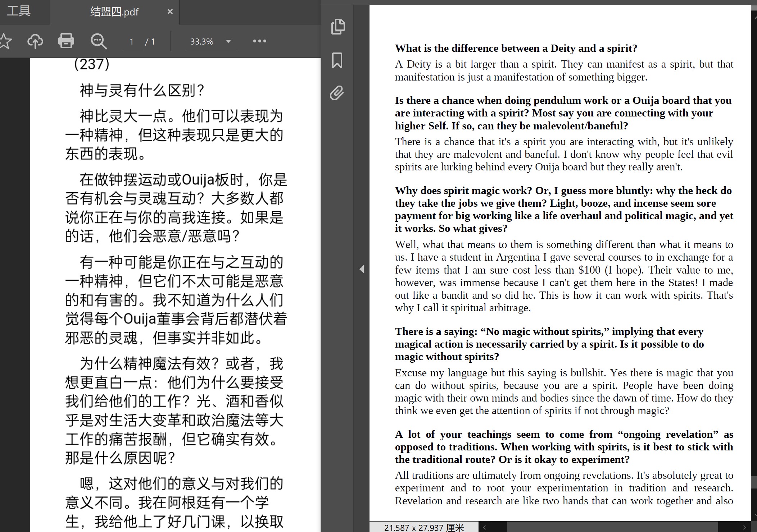Image resolution: width=757 pixels, height=532 pixels.
Task: Print the document
Action: (x=66, y=41)
